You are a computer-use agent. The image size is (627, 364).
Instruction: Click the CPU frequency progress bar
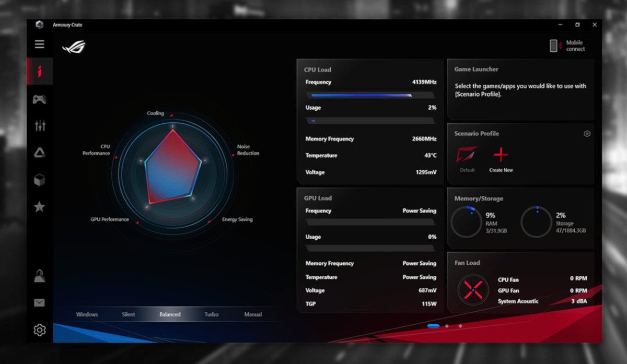tap(370, 95)
